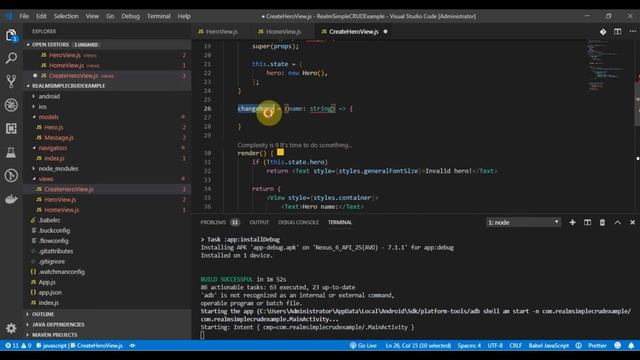Viewport: 640px width, 360px height.
Task: Open Message.js in the explorer
Action: (x=59, y=138)
